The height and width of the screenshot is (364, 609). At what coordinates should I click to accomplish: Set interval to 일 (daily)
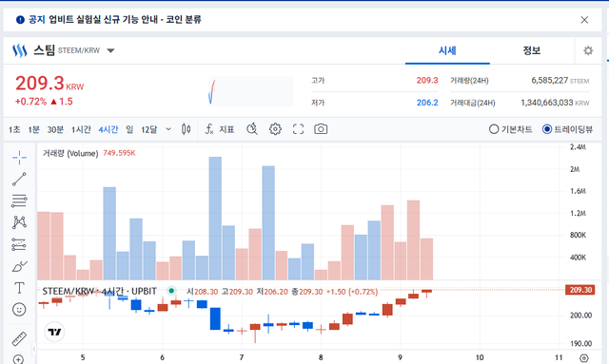click(129, 129)
